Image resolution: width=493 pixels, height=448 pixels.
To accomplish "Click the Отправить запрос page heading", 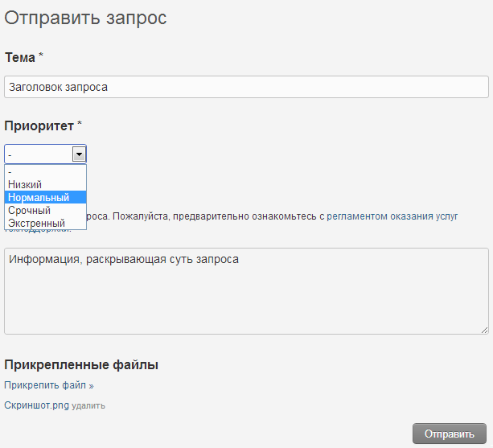I will tap(86, 18).
